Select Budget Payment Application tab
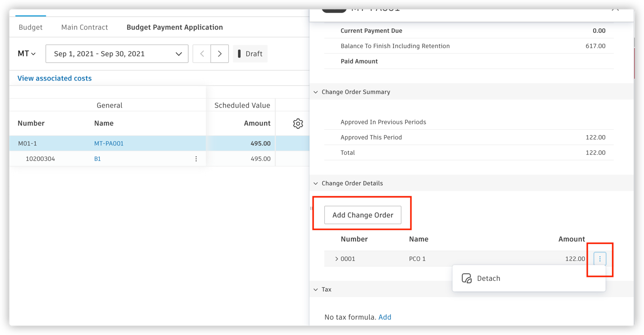This screenshot has width=644, height=335. tap(175, 27)
